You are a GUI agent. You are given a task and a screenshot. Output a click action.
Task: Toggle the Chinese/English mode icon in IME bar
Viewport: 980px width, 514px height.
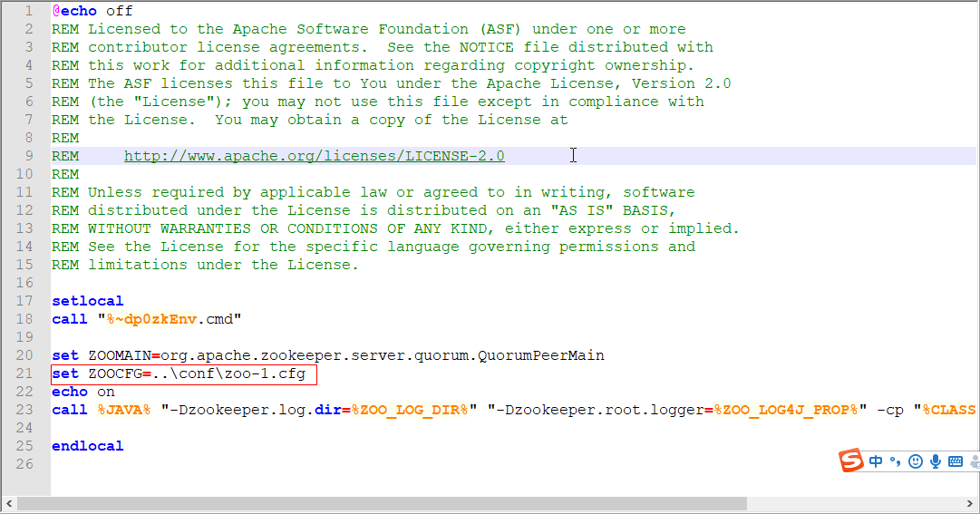(876, 461)
